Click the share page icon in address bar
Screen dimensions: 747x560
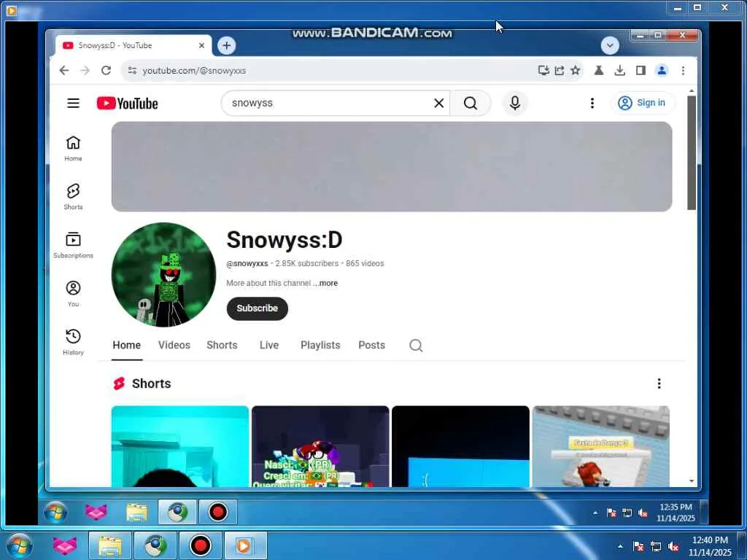coord(560,71)
